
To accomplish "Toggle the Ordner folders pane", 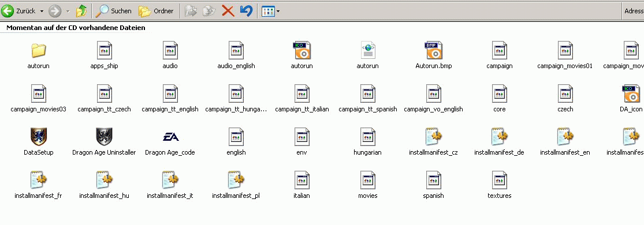I will tap(156, 11).
